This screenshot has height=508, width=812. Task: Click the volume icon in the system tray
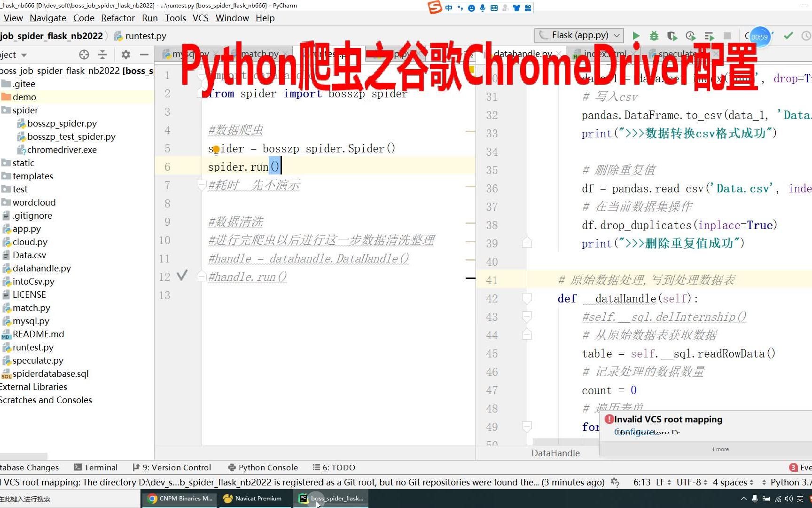tap(789, 499)
